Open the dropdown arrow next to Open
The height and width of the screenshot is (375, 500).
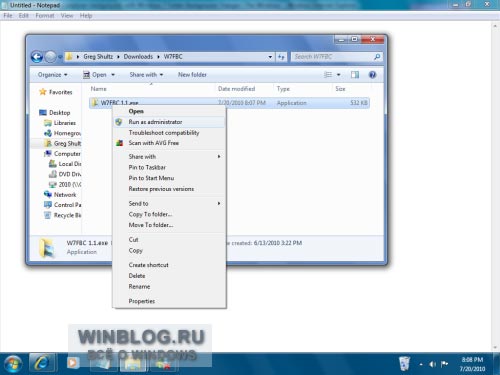(113, 75)
